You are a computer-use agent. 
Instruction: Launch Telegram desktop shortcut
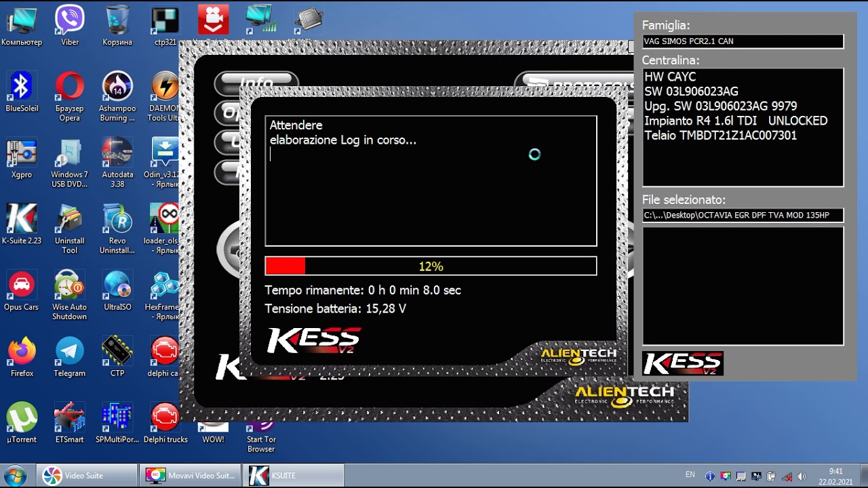click(x=70, y=357)
